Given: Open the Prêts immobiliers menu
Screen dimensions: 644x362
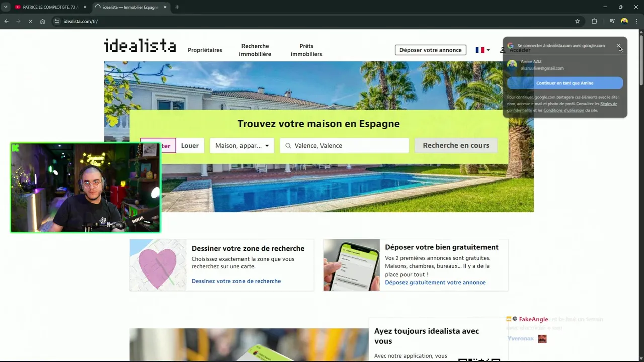Looking at the screenshot, I should coord(306,50).
